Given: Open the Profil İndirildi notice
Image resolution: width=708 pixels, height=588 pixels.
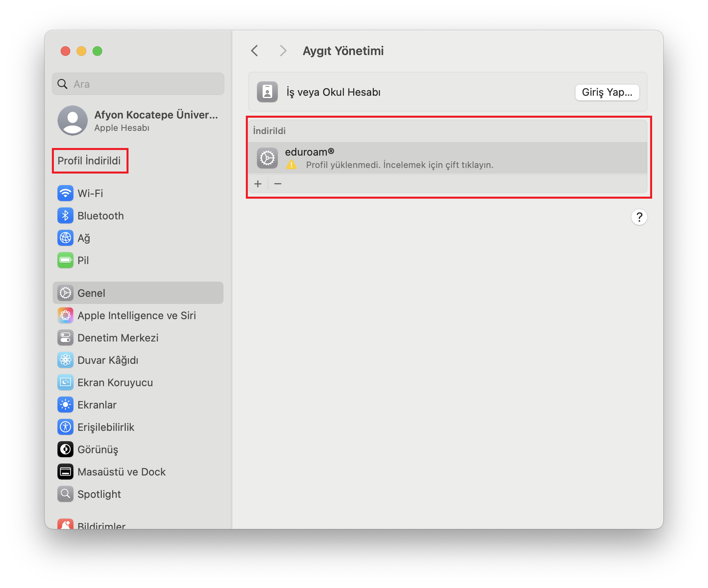Looking at the screenshot, I should click(89, 161).
